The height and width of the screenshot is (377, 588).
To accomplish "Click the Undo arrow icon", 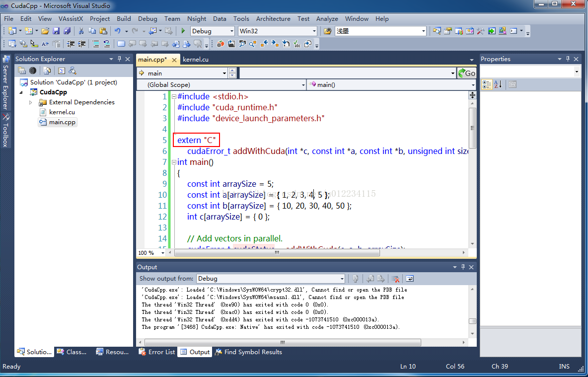I will pyautogui.click(x=118, y=31).
